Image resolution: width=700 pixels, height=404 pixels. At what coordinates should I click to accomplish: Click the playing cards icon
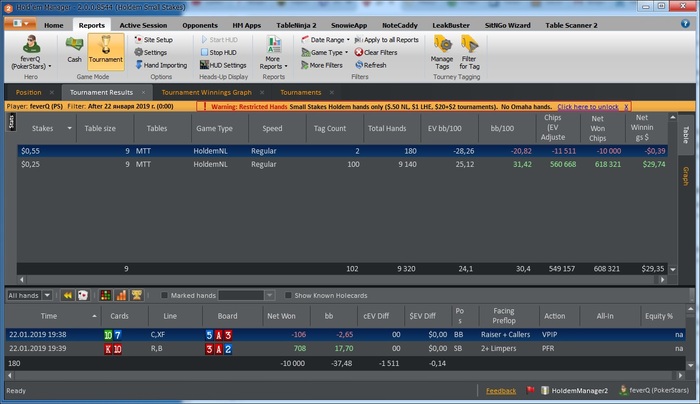pyautogui.click(x=83, y=295)
